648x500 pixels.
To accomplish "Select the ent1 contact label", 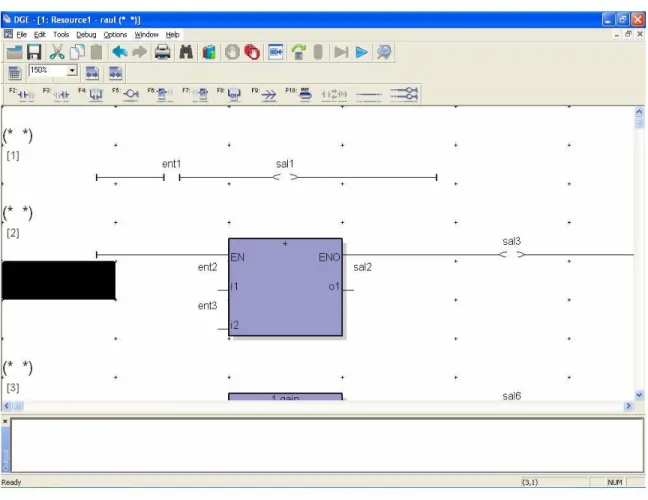I will (x=172, y=164).
